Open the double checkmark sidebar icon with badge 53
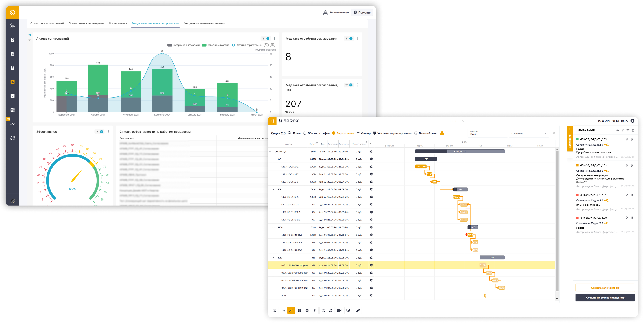Viewport: 644px width, 323px height. tap(12, 124)
